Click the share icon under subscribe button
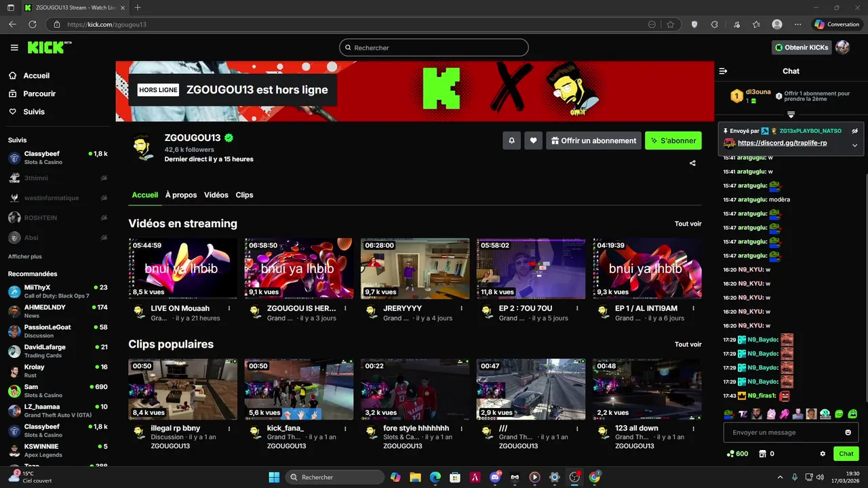The height and width of the screenshot is (488, 868). pyautogui.click(x=692, y=163)
